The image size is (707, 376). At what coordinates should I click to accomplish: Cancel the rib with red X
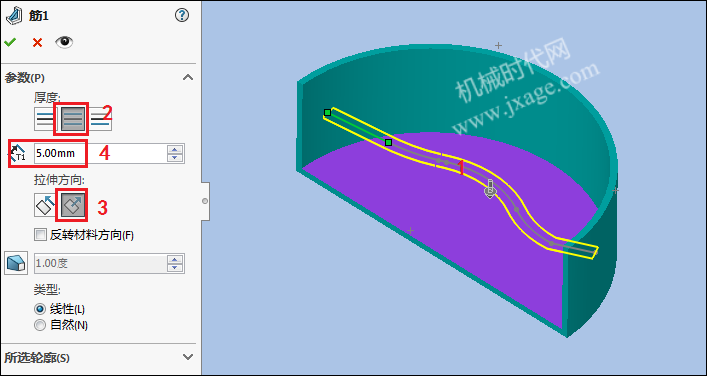point(37,42)
